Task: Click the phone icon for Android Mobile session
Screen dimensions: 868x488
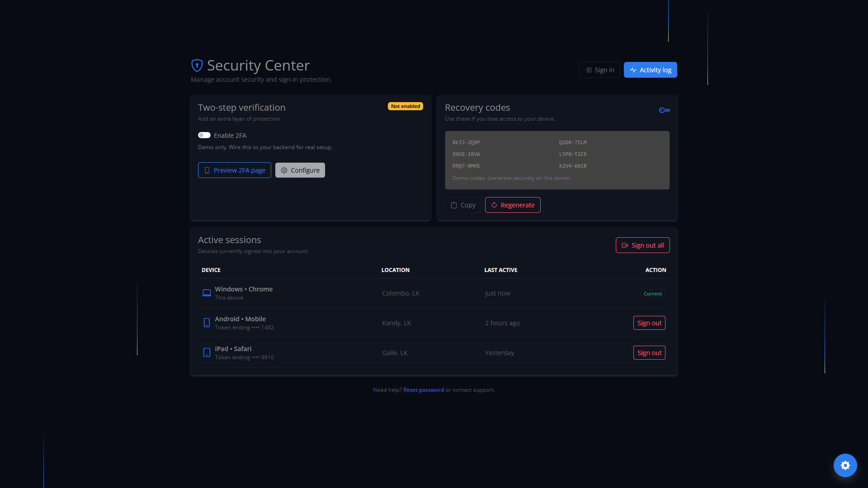Action: pyautogui.click(x=207, y=323)
